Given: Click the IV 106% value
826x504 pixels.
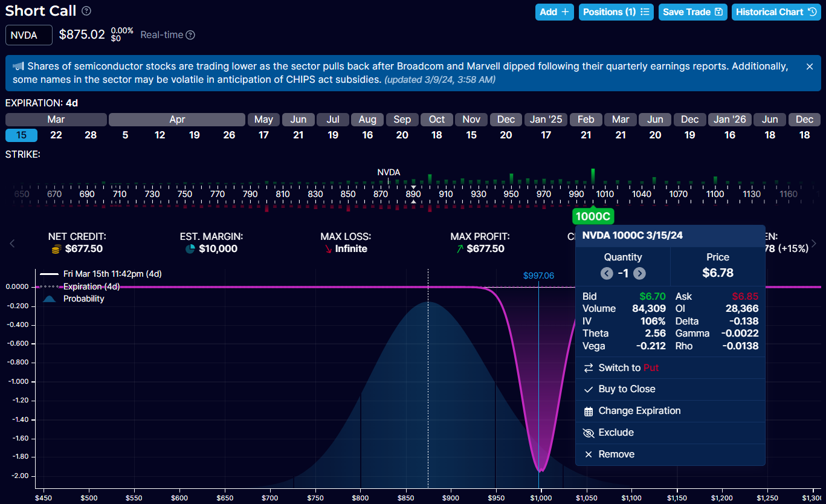Looking at the screenshot, I should click(x=653, y=321).
